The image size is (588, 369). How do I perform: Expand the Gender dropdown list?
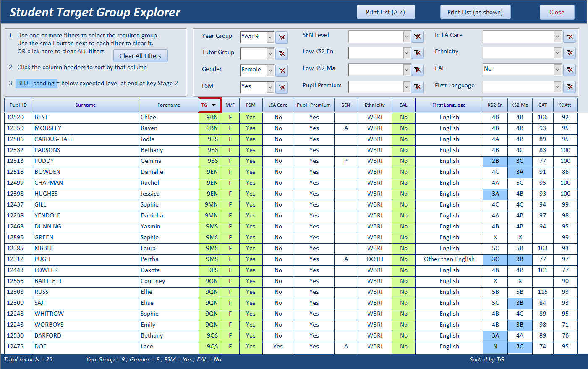tap(270, 71)
